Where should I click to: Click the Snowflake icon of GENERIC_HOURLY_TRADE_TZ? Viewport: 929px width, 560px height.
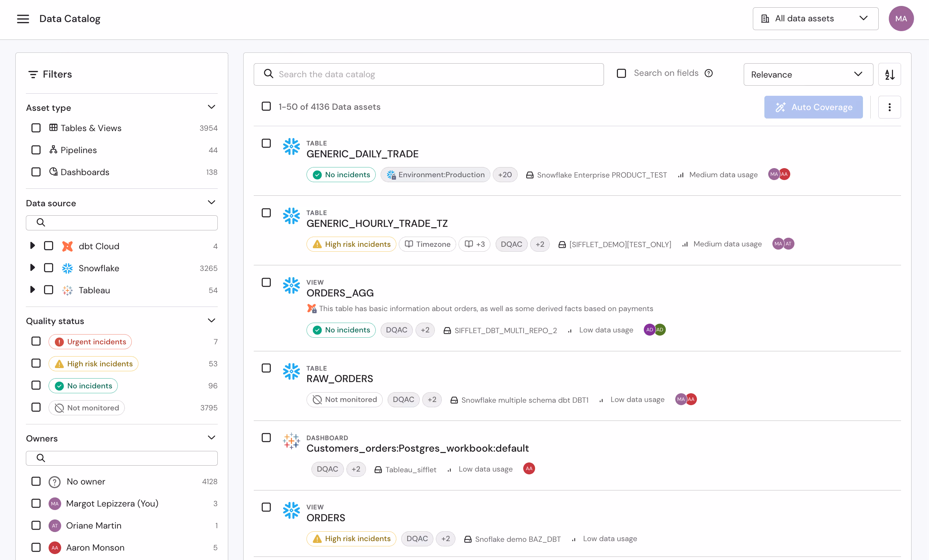click(x=291, y=216)
